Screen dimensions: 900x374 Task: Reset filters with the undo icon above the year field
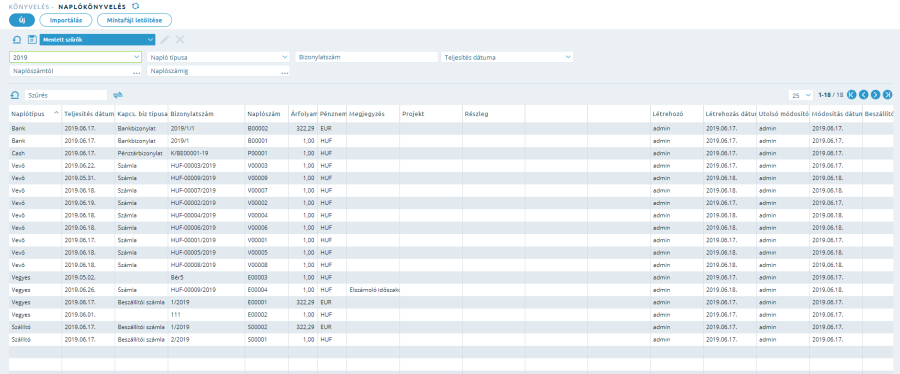16,40
